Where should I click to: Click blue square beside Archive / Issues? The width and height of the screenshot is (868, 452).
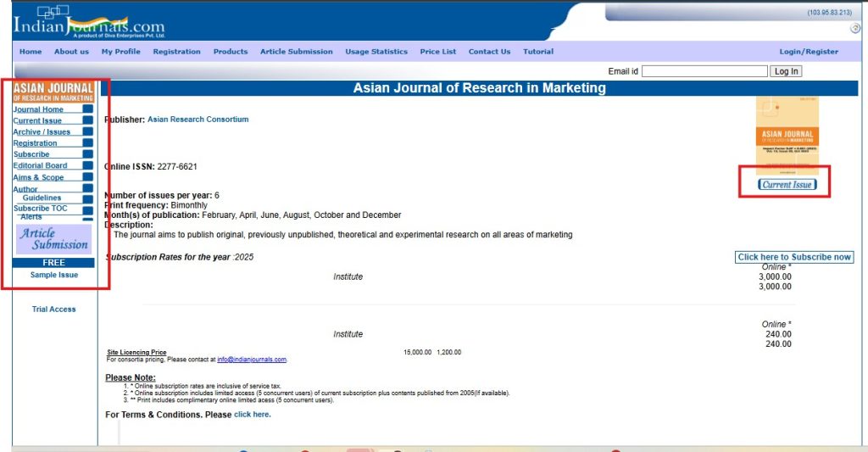[87, 131]
